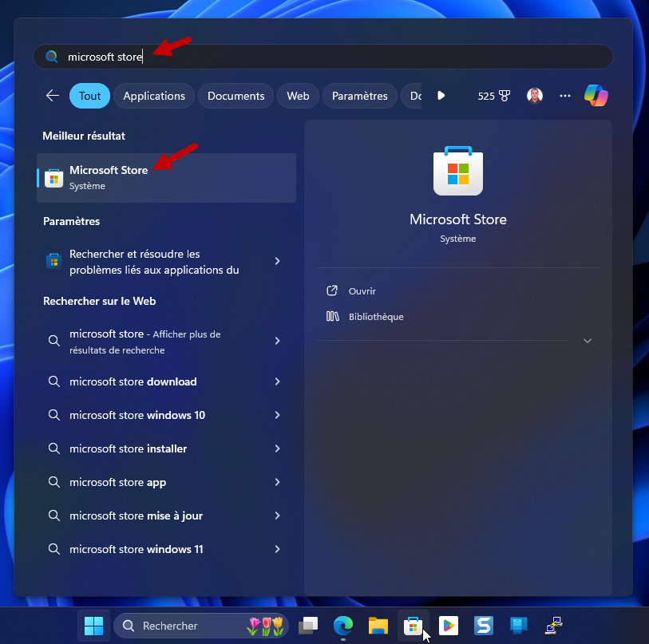Click the search field containing microsoft store

[x=323, y=57]
